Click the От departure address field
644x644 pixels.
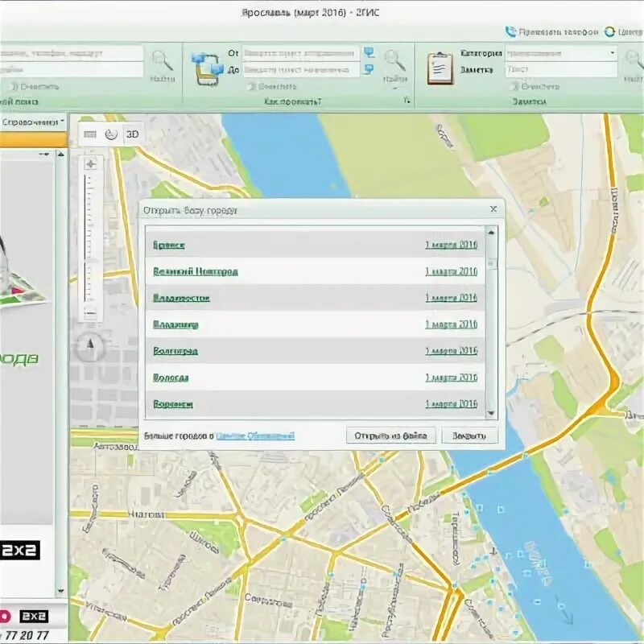pyautogui.click(x=300, y=53)
